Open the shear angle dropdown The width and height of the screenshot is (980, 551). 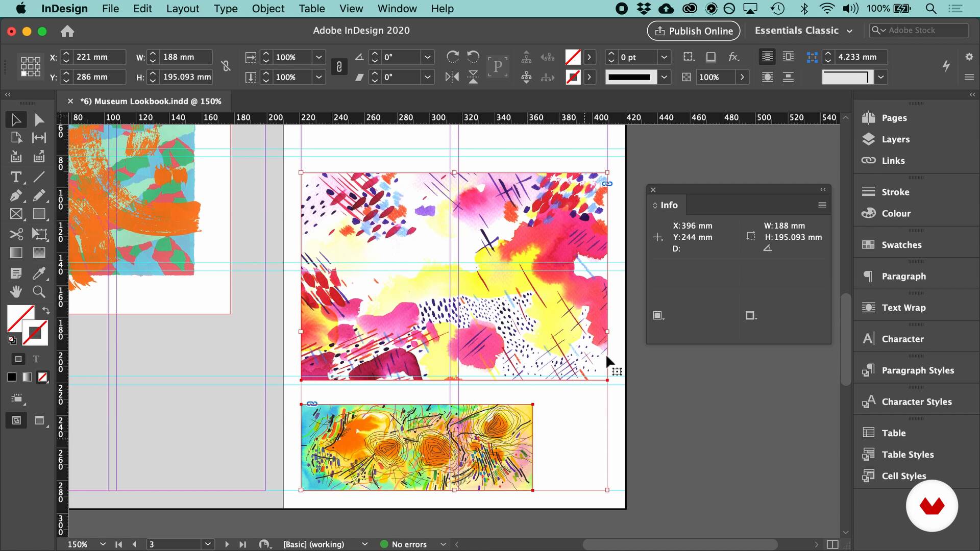tap(428, 77)
